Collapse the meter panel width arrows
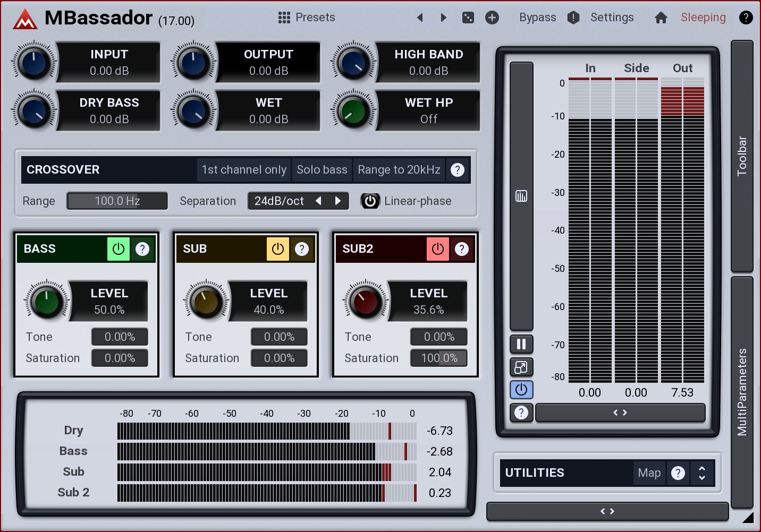The width and height of the screenshot is (761, 532). 620,413
